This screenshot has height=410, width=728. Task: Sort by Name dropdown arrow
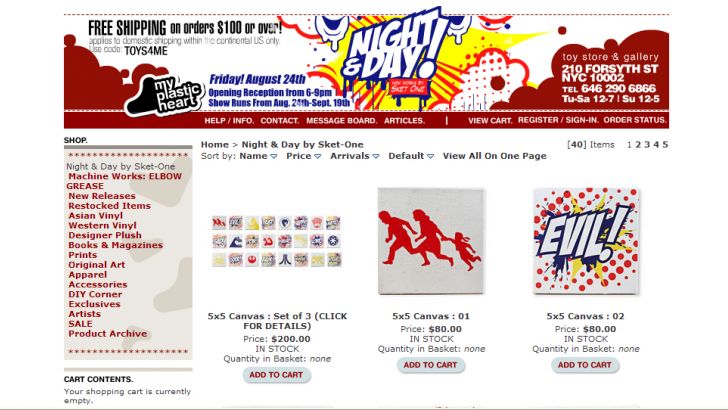(x=274, y=156)
